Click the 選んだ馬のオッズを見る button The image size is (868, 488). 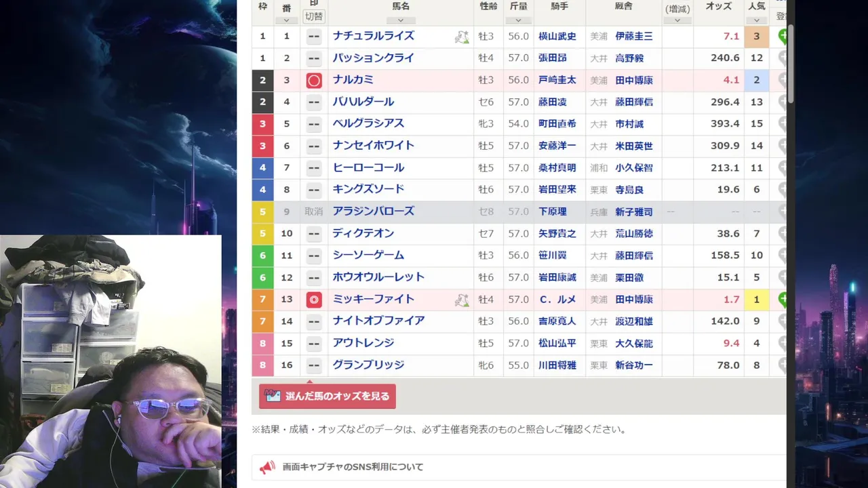pyautogui.click(x=328, y=396)
